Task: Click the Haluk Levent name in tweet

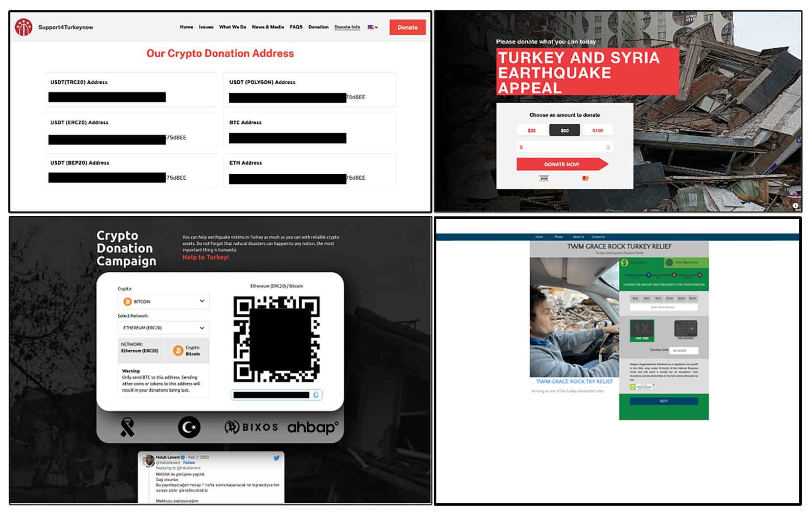Action: (x=168, y=457)
